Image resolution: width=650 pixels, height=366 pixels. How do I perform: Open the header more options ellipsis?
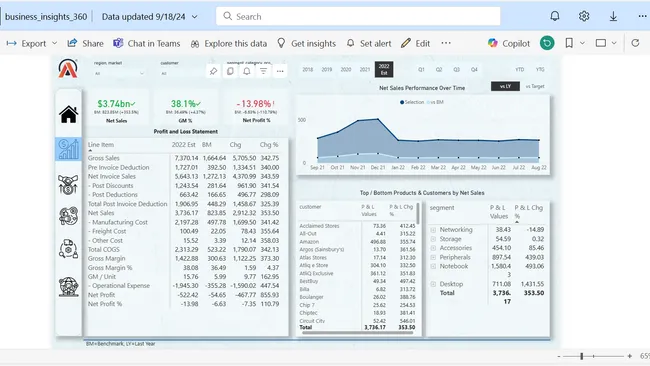pyautogui.click(x=642, y=16)
